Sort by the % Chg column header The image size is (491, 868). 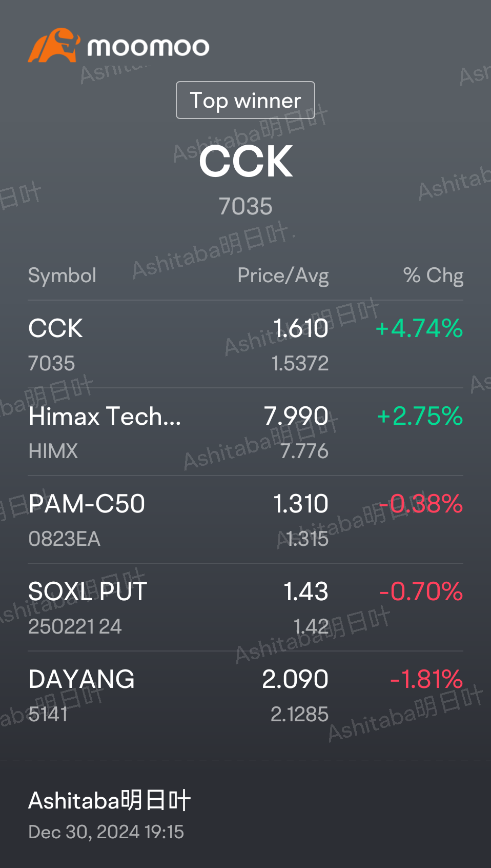point(433,275)
